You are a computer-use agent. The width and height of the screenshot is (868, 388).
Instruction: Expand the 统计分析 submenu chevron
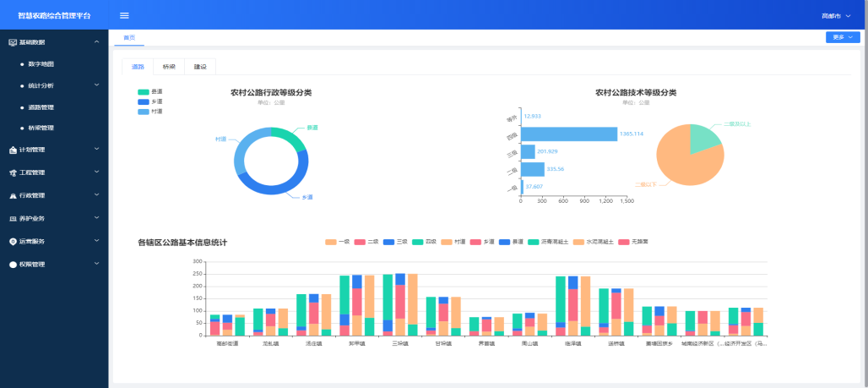click(96, 85)
